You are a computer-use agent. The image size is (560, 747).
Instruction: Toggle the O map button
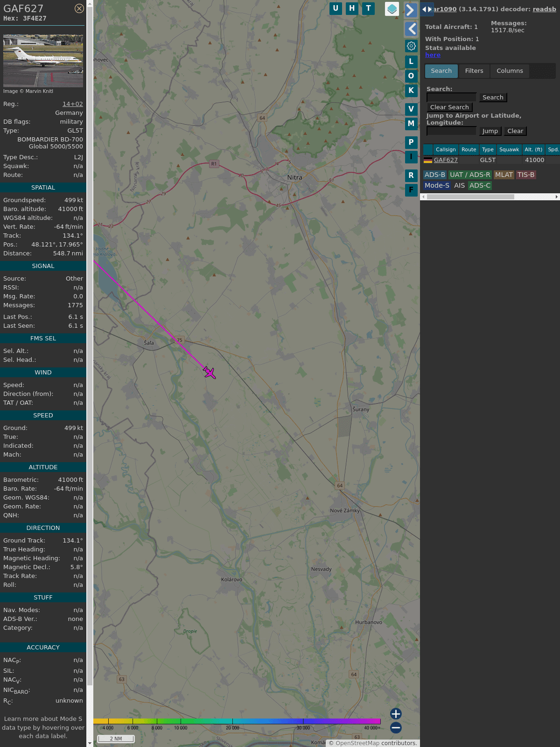pyautogui.click(x=411, y=76)
